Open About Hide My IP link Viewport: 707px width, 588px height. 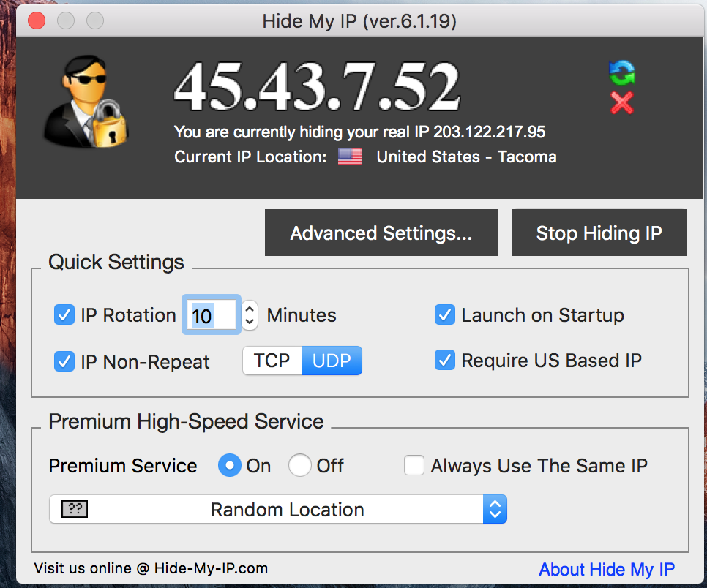pyautogui.click(x=607, y=569)
